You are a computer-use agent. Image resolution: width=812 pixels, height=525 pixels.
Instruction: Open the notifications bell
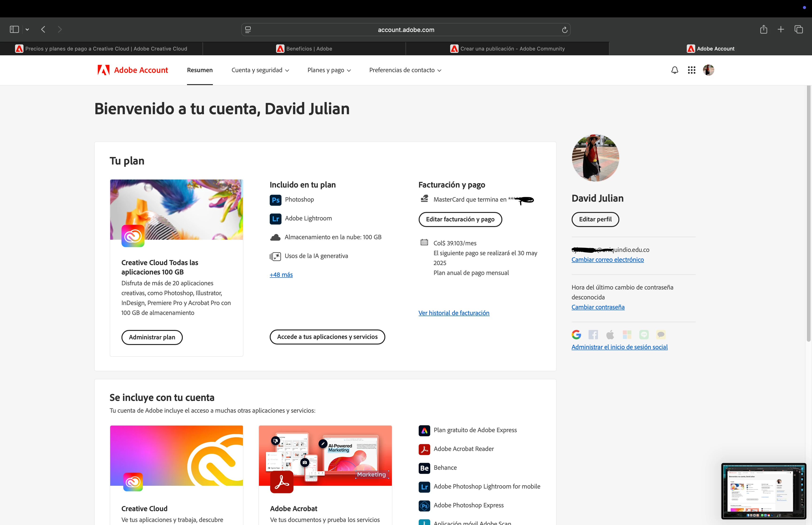coord(674,70)
